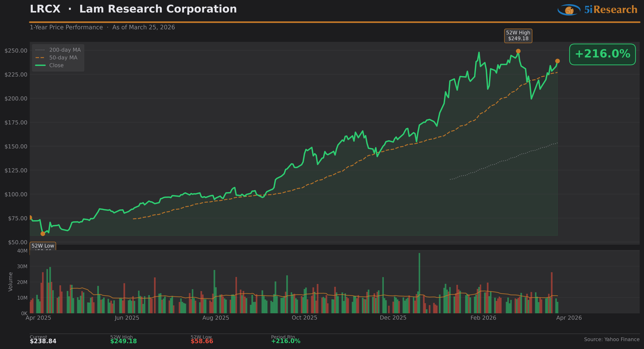
Task: Click the 5iResearch brand text
Action: click(x=610, y=10)
